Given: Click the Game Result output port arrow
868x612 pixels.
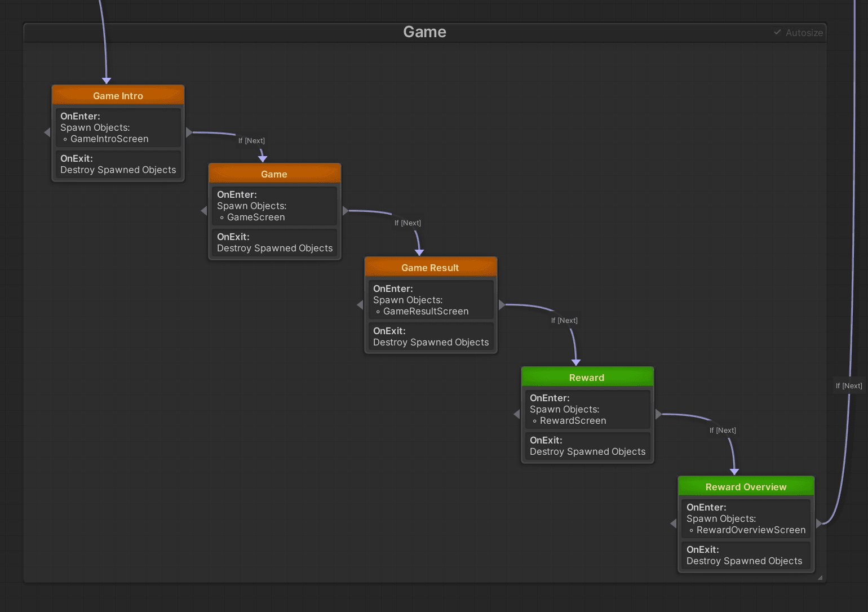Looking at the screenshot, I should (x=502, y=305).
